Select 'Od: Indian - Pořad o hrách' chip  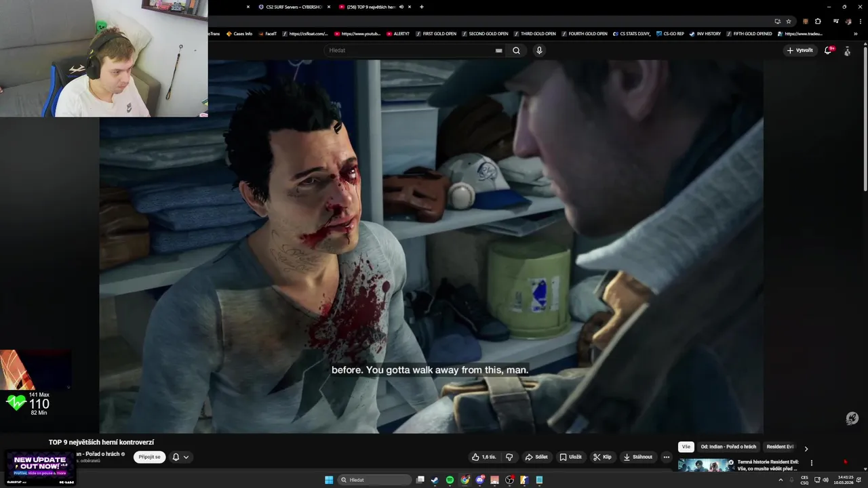pyautogui.click(x=728, y=447)
